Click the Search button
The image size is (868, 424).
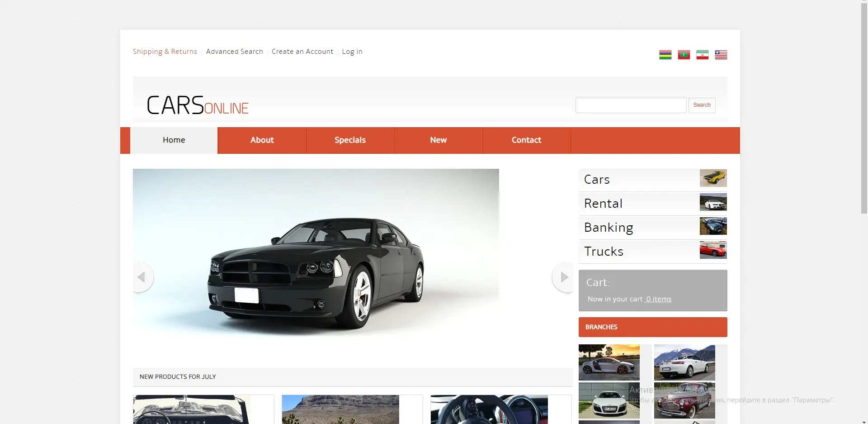click(x=702, y=105)
